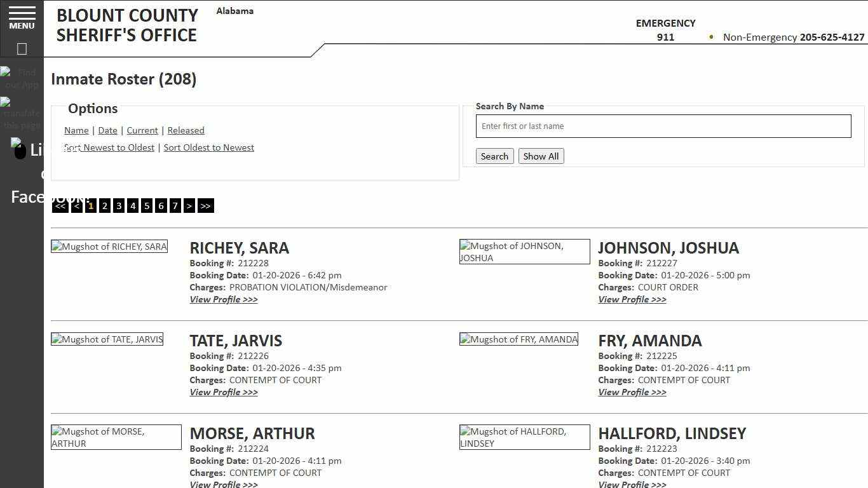This screenshot has width=868, height=488.
Task: Sort the roster Newest to Oldest
Action: point(109,147)
